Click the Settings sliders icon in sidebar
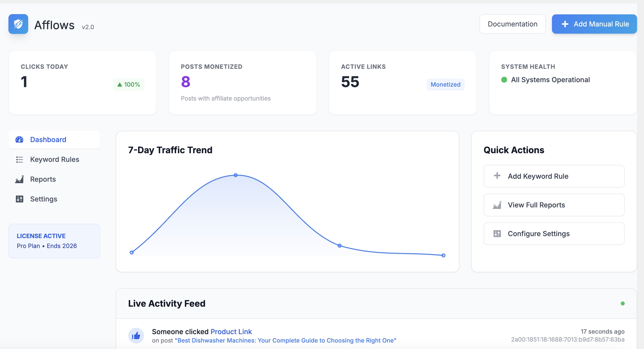 coord(20,199)
